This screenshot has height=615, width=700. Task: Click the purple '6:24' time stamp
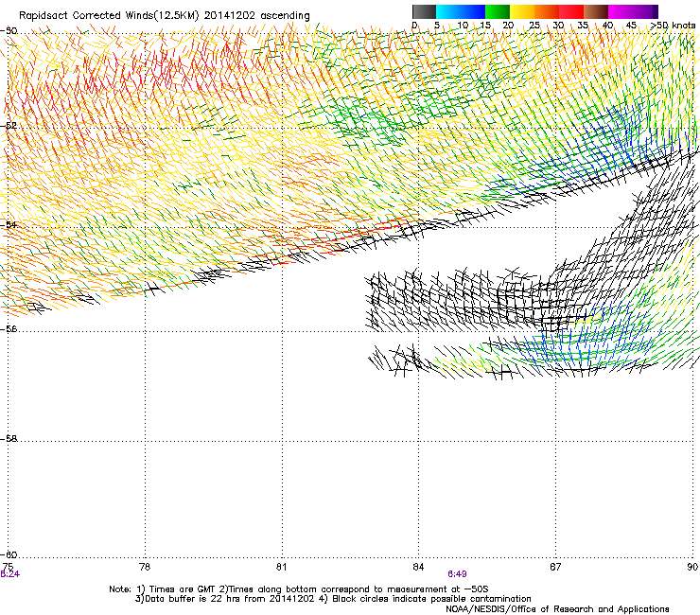[9, 574]
